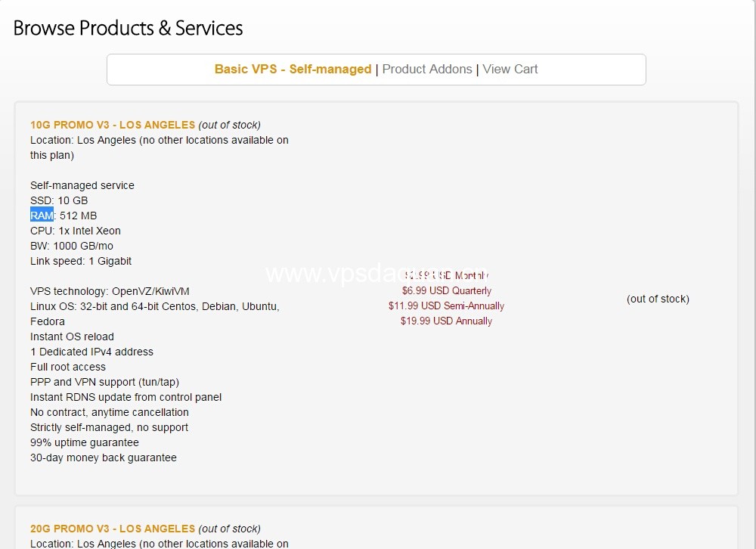Screen dimensions: 756x549
Task: Select the $11.99 USD Semi-Annually price
Action: (447, 306)
